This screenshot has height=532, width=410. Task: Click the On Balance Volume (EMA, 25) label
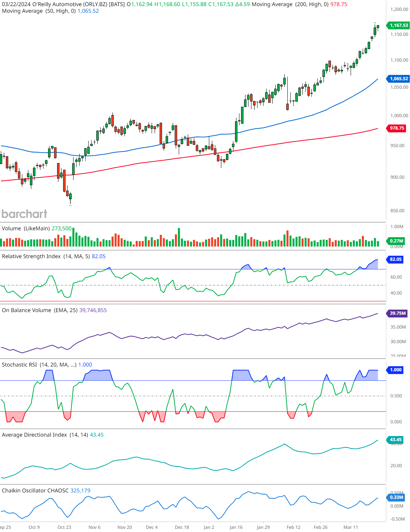pos(40,310)
